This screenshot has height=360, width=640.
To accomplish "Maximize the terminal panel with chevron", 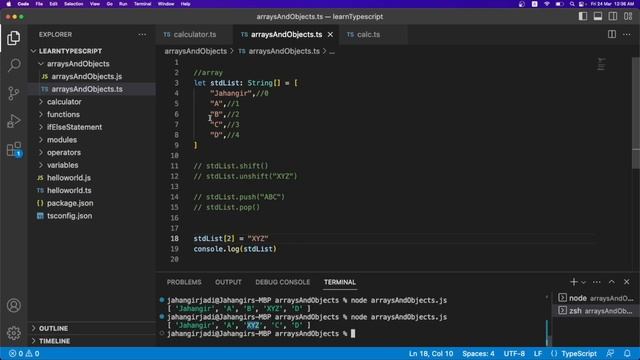I will click(611, 282).
